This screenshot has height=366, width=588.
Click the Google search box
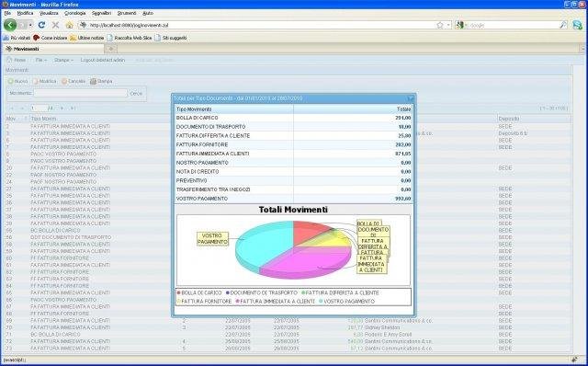coord(514,25)
